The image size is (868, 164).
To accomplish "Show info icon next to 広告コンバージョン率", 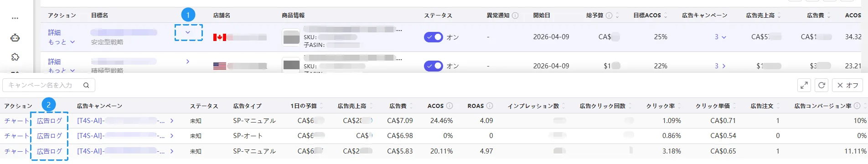I will [x=857, y=106].
